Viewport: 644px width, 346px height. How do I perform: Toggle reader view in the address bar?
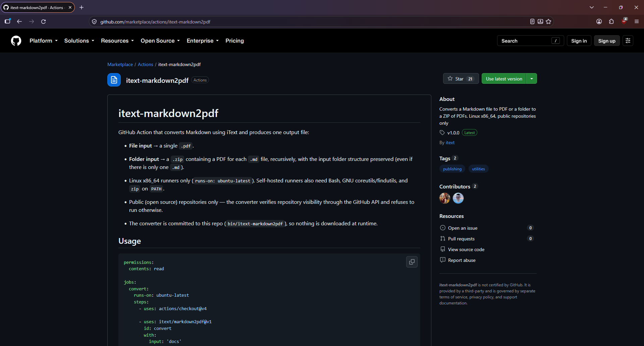click(532, 21)
